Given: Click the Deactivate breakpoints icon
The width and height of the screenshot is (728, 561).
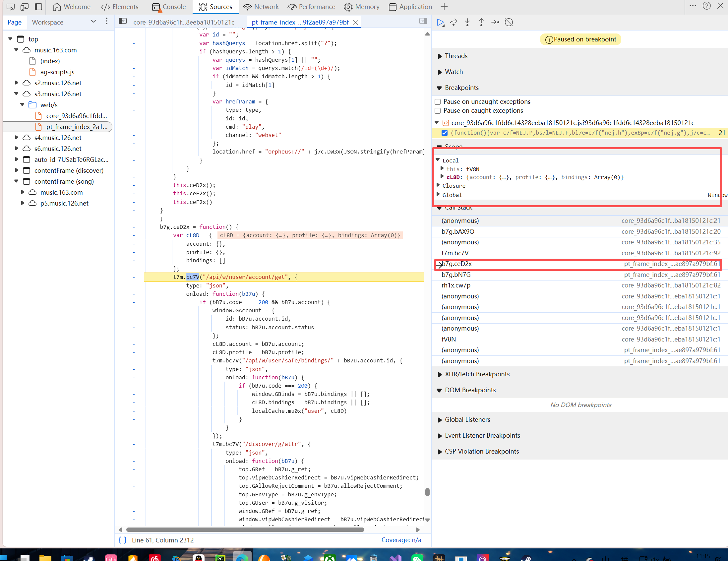Looking at the screenshot, I should [x=509, y=22].
